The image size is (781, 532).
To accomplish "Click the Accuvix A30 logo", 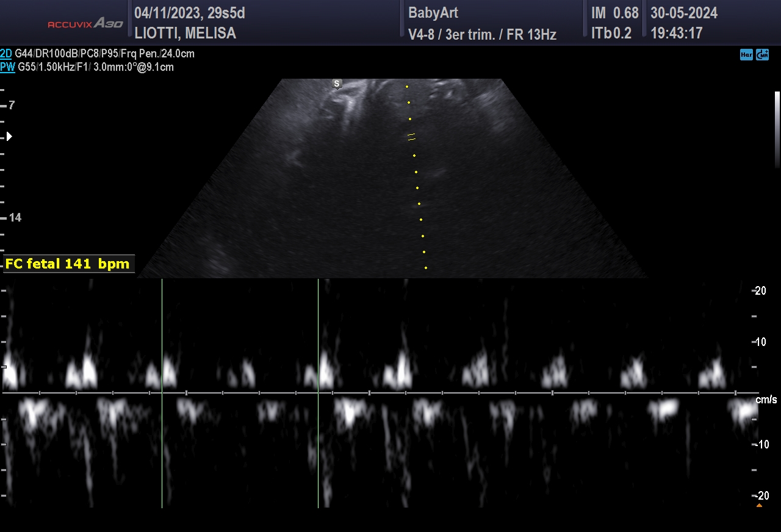I will coord(85,24).
